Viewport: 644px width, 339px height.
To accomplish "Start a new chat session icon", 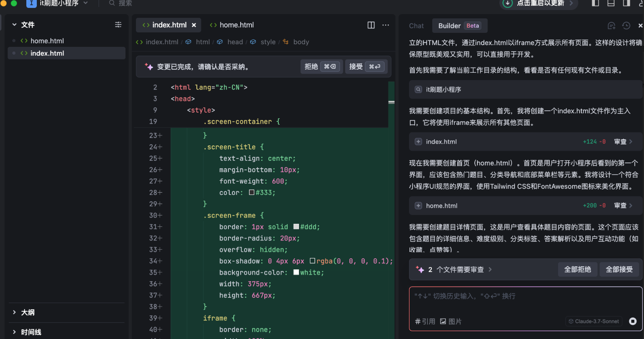I will click(612, 26).
